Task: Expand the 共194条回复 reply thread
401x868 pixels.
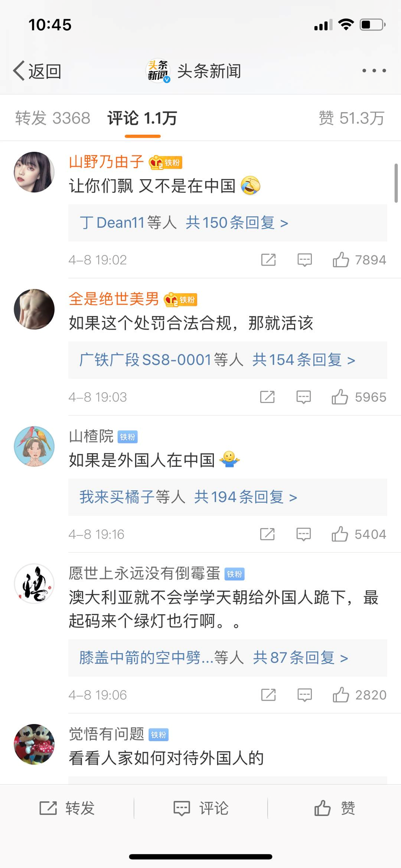Action: (x=245, y=497)
